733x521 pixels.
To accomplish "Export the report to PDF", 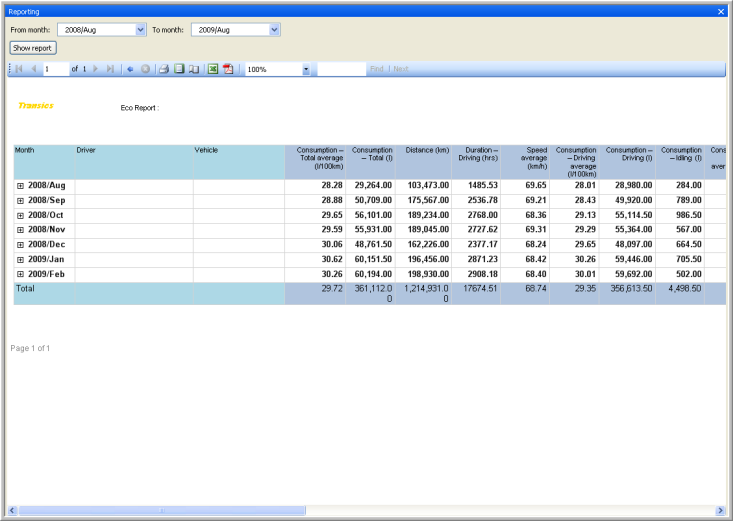I will tap(228, 69).
